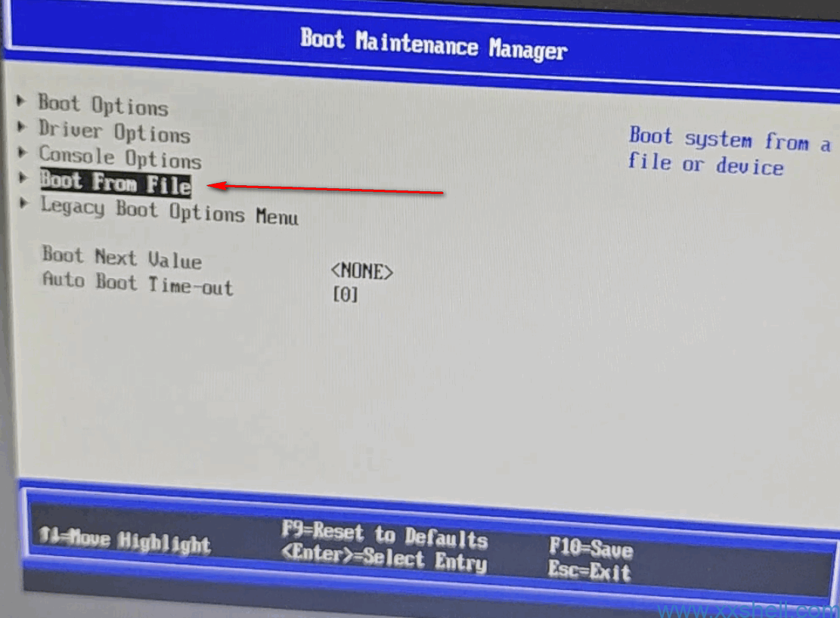This screenshot has height=618, width=840.
Task: Click the <Enter>=Select Entry hint
Action: tap(384, 560)
